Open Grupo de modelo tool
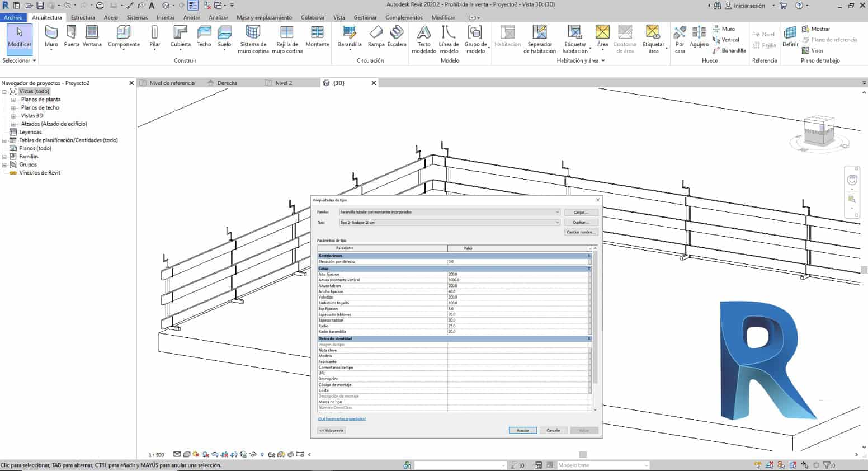The image size is (868, 471). [x=476, y=39]
